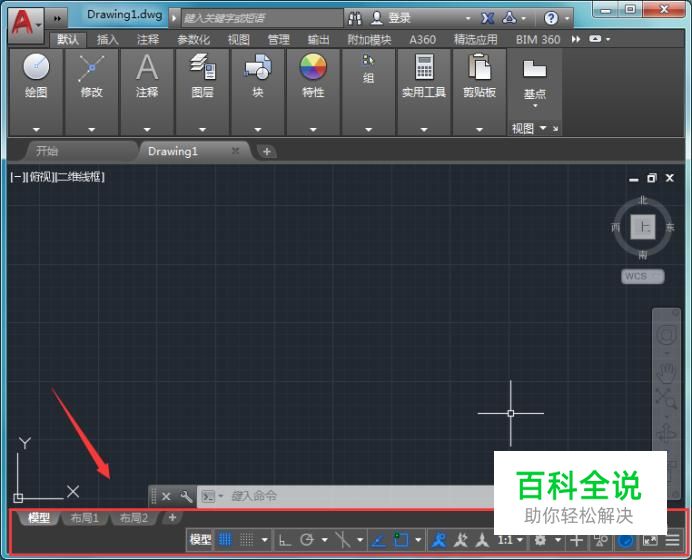Click the search binoculars icon
The width and height of the screenshot is (692, 560).
point(355,18)
